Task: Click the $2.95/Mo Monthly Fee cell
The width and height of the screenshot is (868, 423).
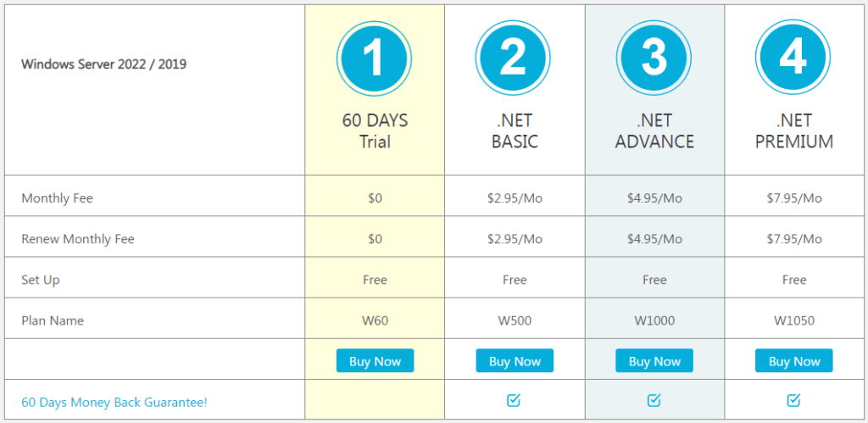Action: coord(515,198)
